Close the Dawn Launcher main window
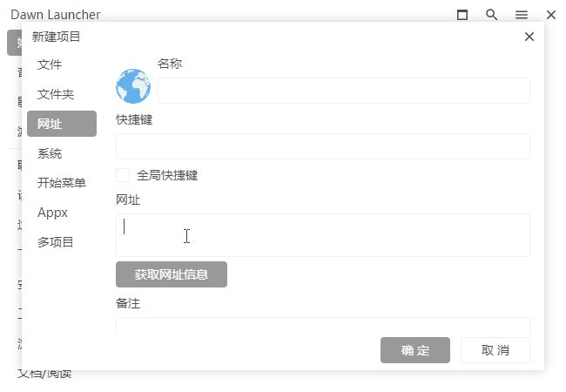This screenshot has height=392, width=566. 551,15
